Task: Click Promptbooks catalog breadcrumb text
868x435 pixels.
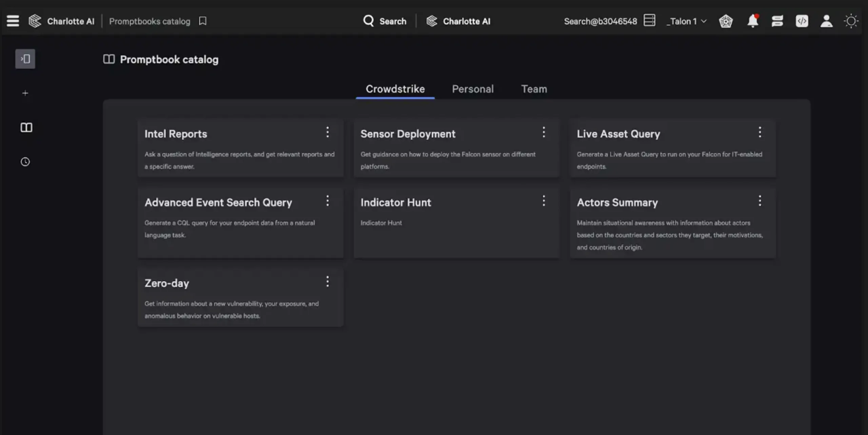Action: click(x=150, y=21)
